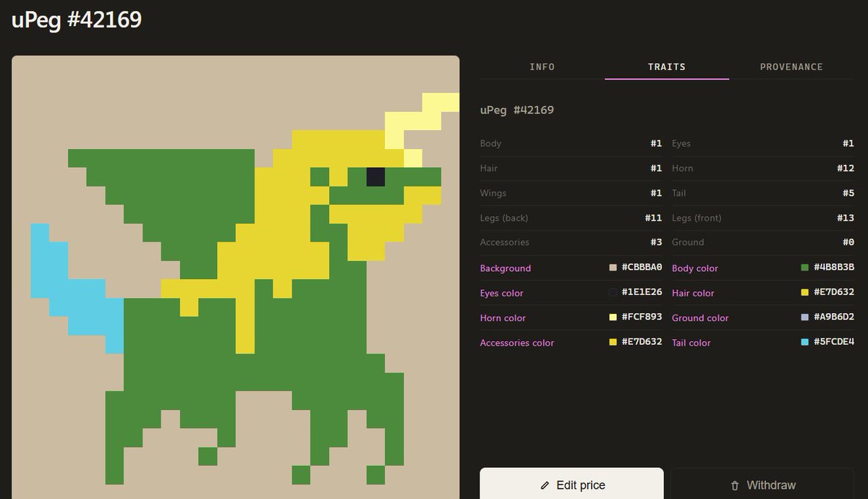Viewport: 868px width, 499px height.
Task: Click the Horn color label
Action: 503,317
